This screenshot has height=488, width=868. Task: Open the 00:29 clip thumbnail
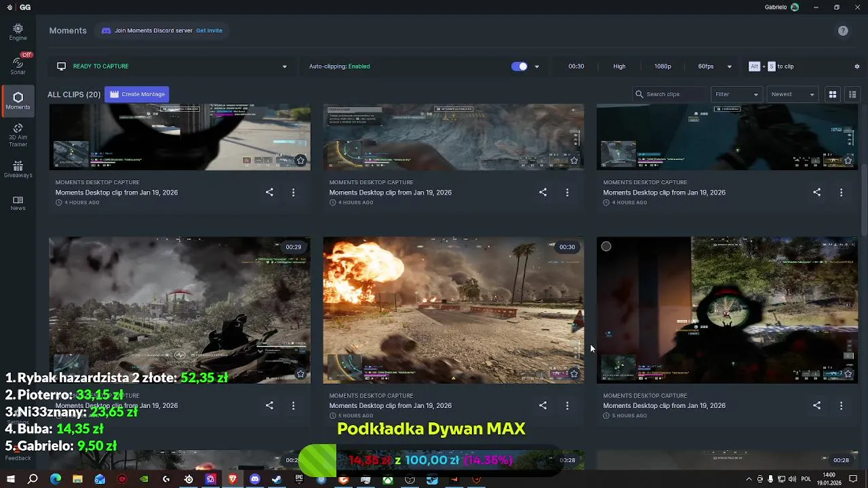click(180, 310)
